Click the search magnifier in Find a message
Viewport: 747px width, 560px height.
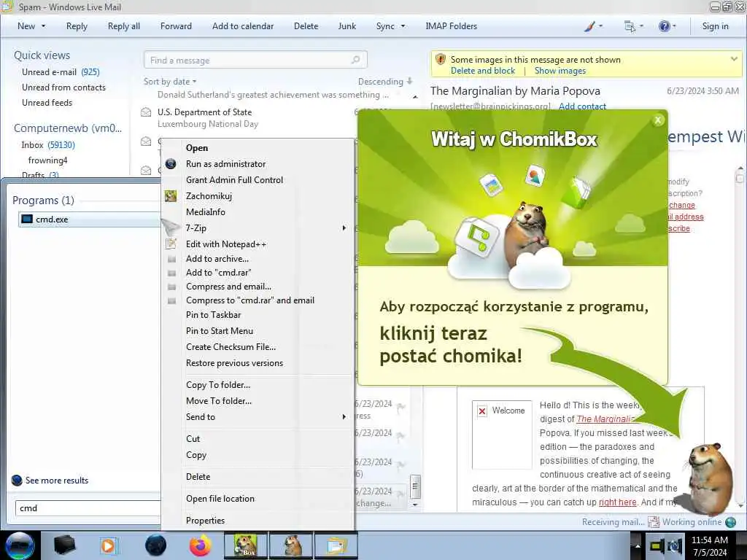355,60
